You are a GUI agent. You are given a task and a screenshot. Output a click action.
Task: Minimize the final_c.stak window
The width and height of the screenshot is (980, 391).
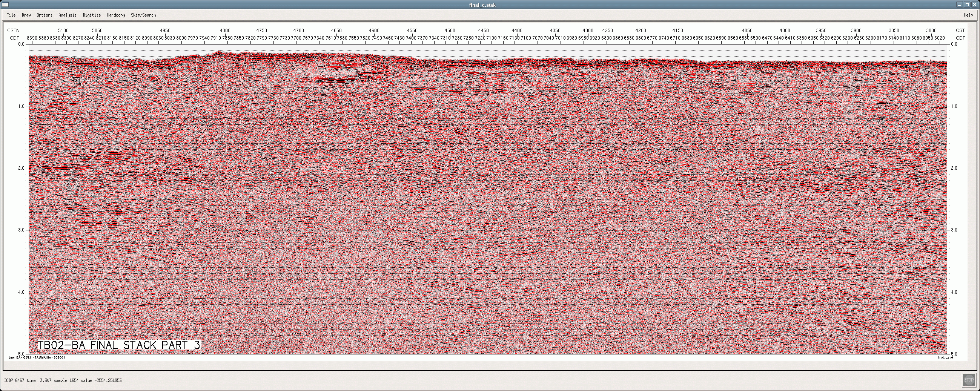coord(960,5)
